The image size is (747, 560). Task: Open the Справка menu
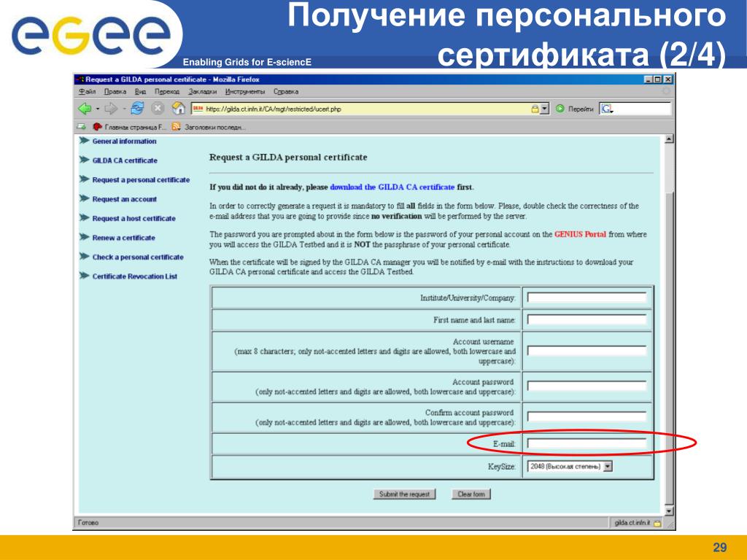[x=286, y=91]
